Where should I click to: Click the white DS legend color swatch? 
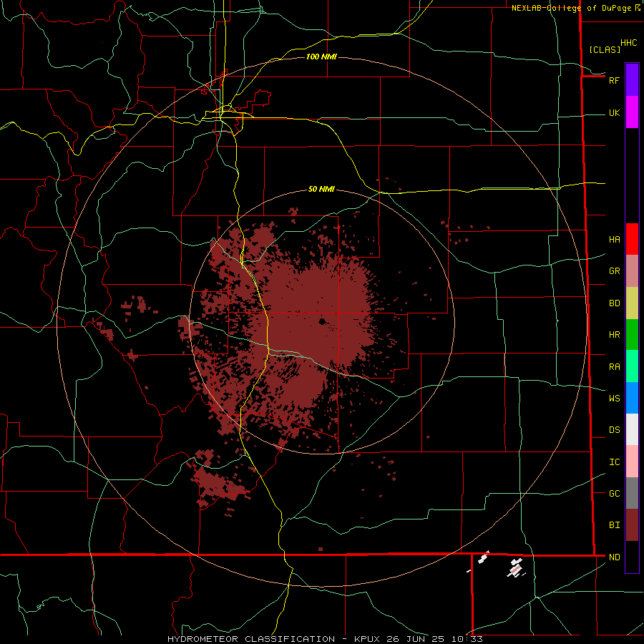(x=632, y=429)
